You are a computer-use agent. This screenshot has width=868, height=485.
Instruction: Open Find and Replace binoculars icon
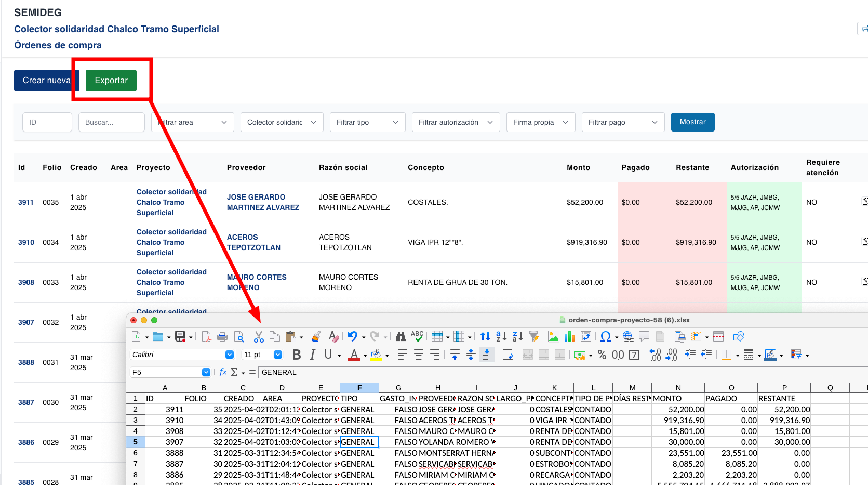(x=400, y=337)
